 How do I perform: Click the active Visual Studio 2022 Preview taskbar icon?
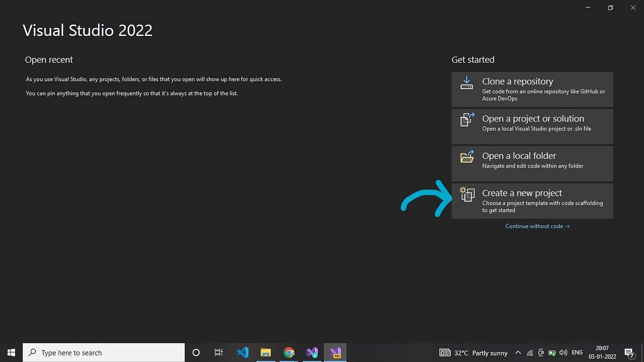click(335, 352)
